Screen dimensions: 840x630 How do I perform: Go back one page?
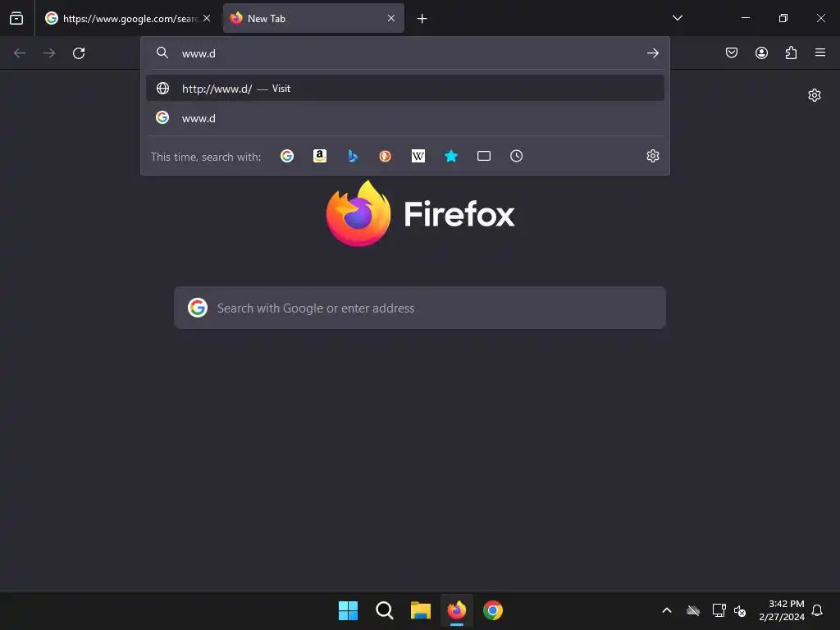20,53
